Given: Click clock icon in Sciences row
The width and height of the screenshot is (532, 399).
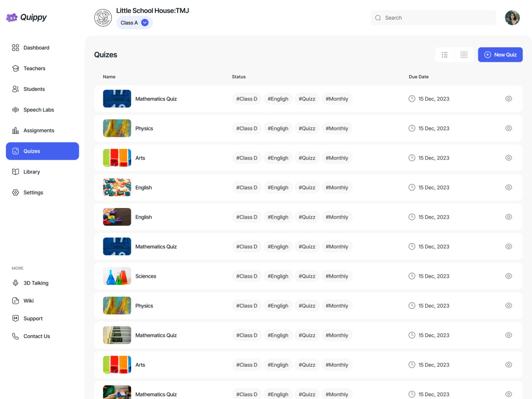Looking at the screenshot, I should pyautogui.click(x=412, y=276).
